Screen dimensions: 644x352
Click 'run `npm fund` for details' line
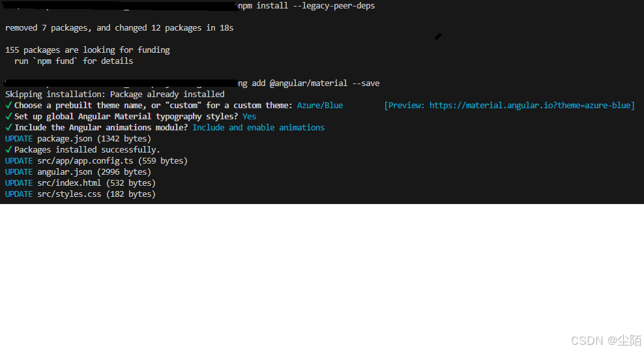tap(74, 61)
